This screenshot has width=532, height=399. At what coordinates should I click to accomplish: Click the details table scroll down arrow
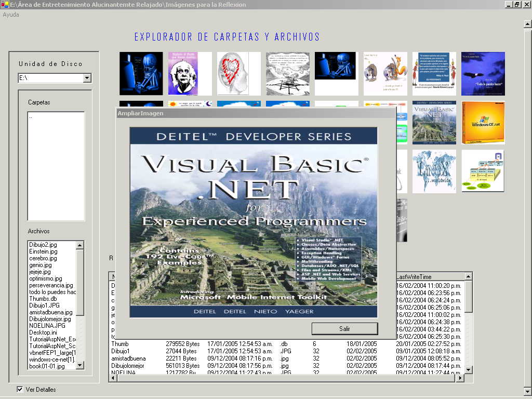pos(468,370)
